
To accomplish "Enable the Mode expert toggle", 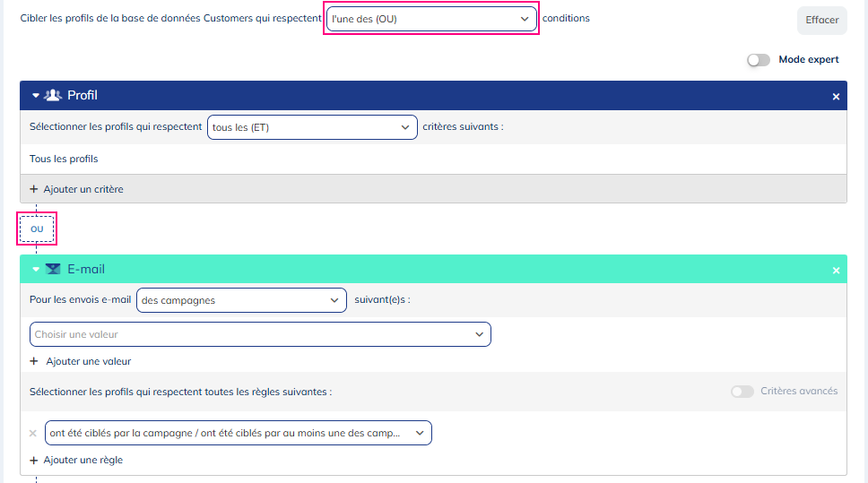I will point(759,60).
